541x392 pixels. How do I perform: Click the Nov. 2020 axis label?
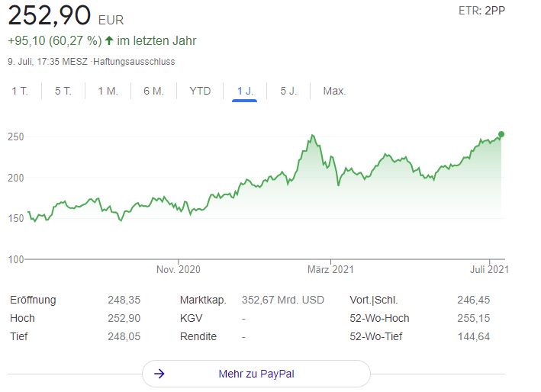coord(178,269)
